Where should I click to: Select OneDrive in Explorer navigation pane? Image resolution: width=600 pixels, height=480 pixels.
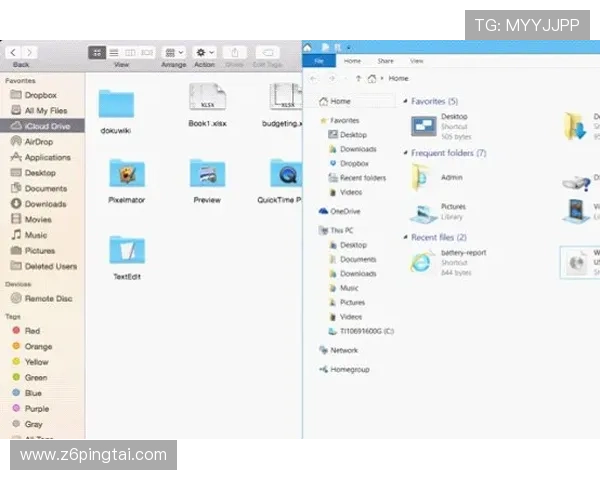pos(344,211)
